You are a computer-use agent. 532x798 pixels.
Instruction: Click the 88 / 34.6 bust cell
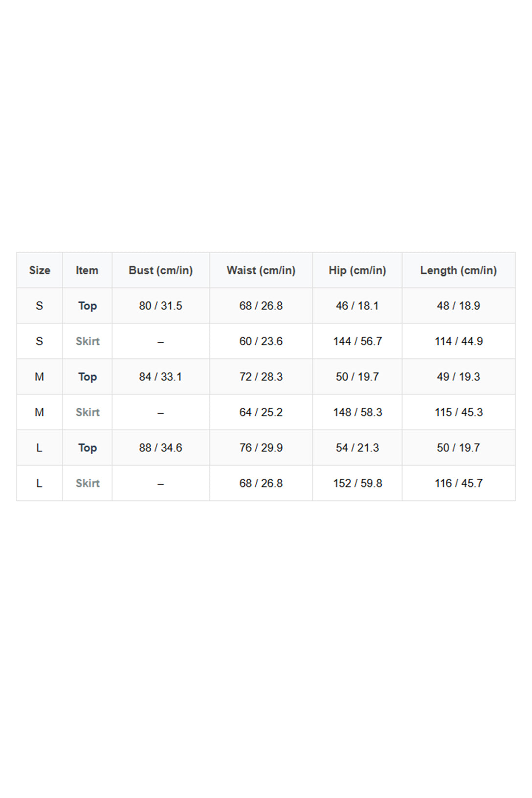pos(160,448)
